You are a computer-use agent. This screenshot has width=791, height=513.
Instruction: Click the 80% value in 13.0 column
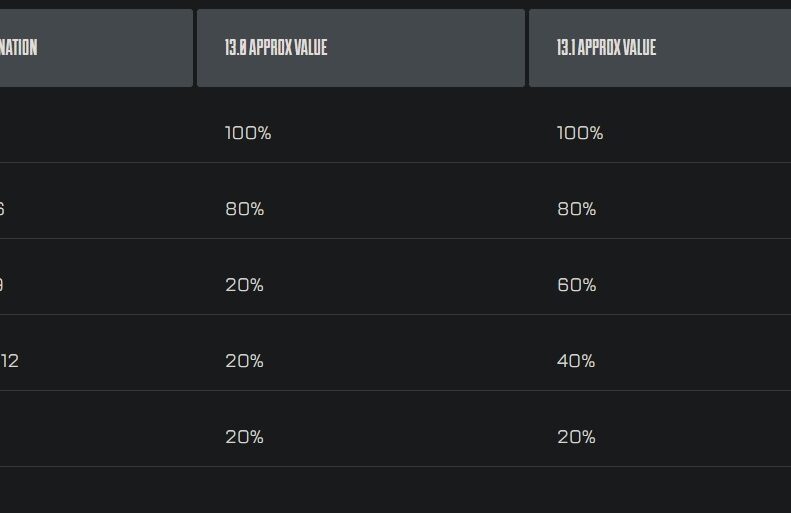[x=245, y=209]
